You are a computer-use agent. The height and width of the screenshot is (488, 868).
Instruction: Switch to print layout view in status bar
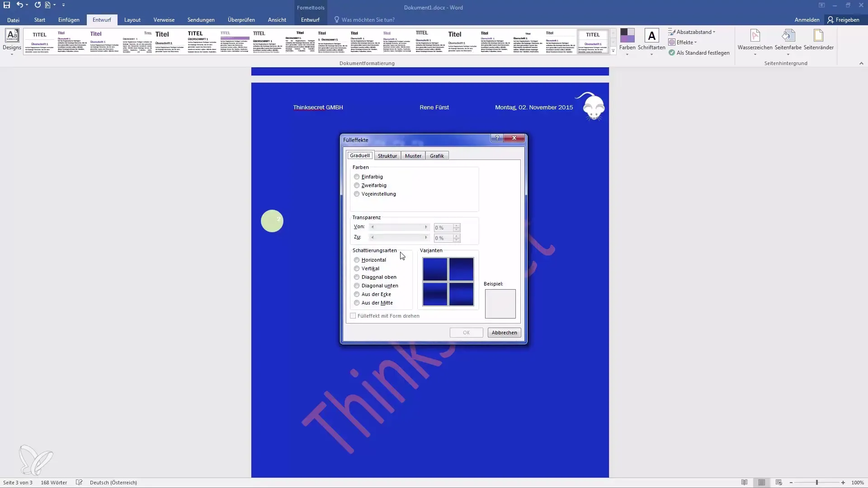762,483
